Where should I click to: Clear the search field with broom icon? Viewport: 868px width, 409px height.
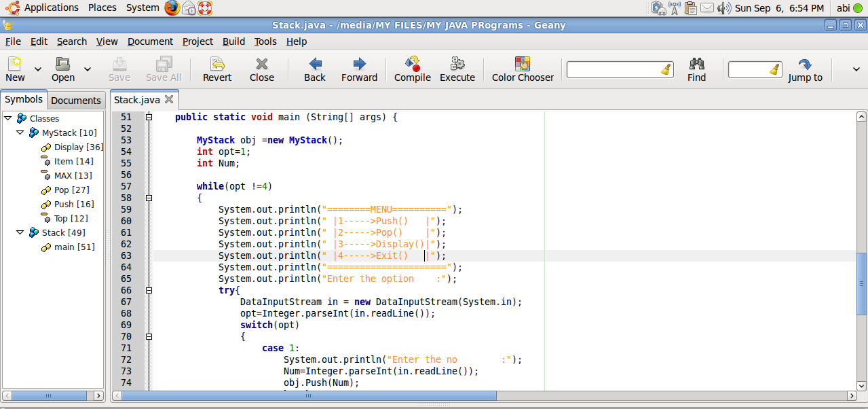point(666,69)
